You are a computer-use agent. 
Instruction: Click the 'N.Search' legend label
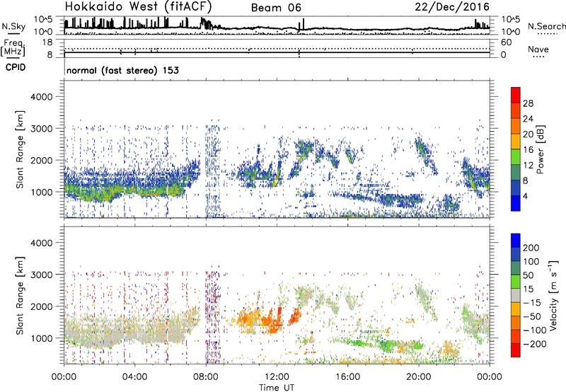pos(546,26)
